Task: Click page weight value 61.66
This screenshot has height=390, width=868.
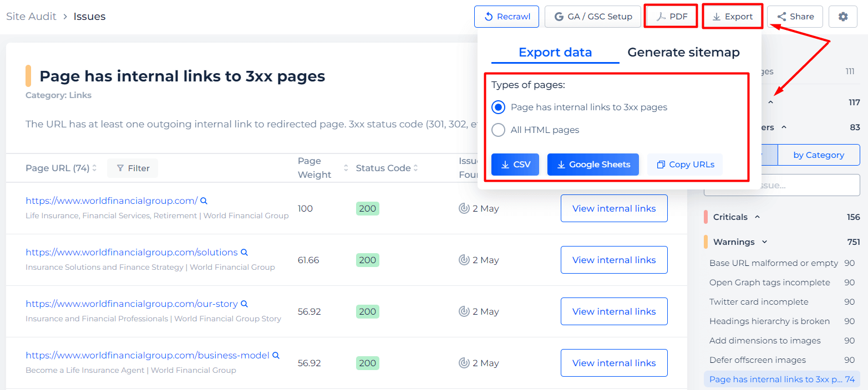Action: tap(308, 260)
